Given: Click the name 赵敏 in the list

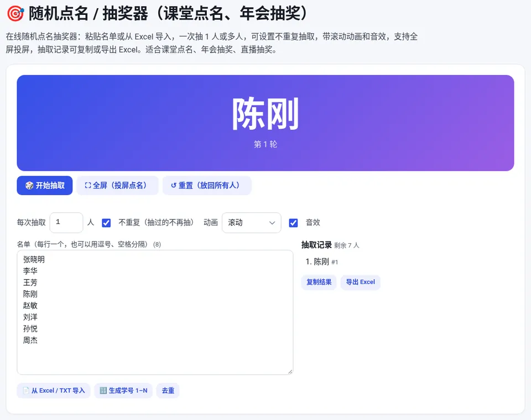Looking at the screenshot, I should click(30, 306).
